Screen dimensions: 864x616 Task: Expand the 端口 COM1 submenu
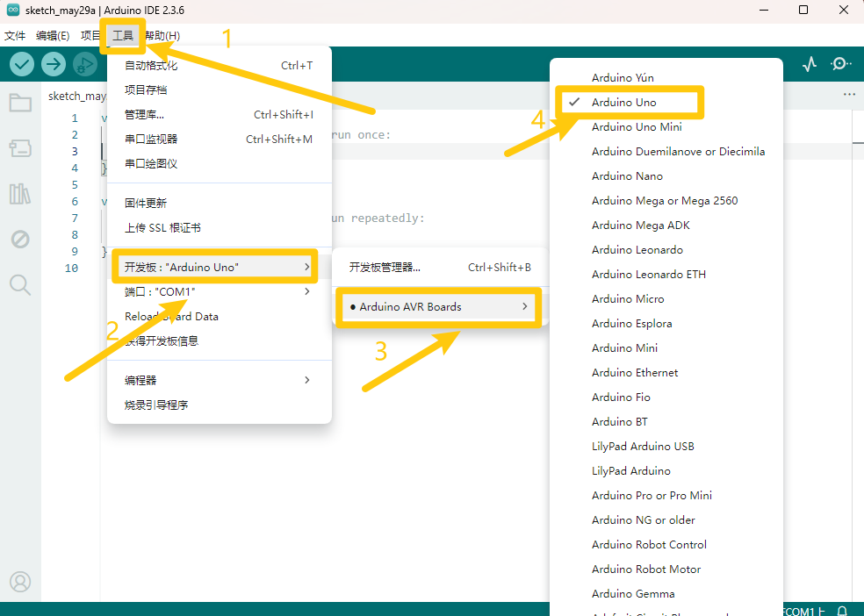(220, 291)
